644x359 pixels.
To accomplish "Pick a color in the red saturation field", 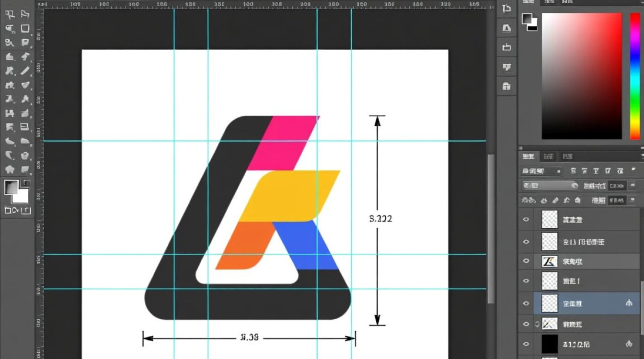I will click(582, 76).
